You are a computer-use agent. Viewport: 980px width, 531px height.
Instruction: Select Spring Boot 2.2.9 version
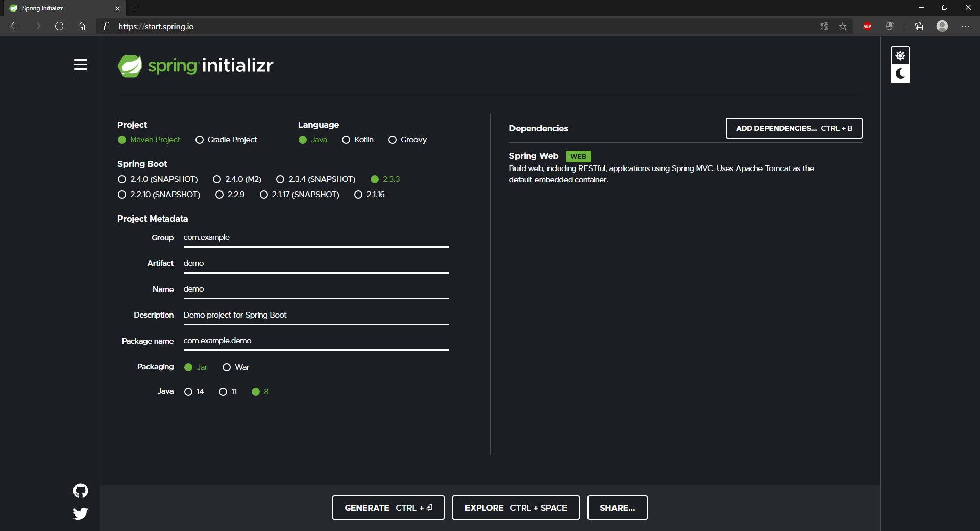pos(230,195)
